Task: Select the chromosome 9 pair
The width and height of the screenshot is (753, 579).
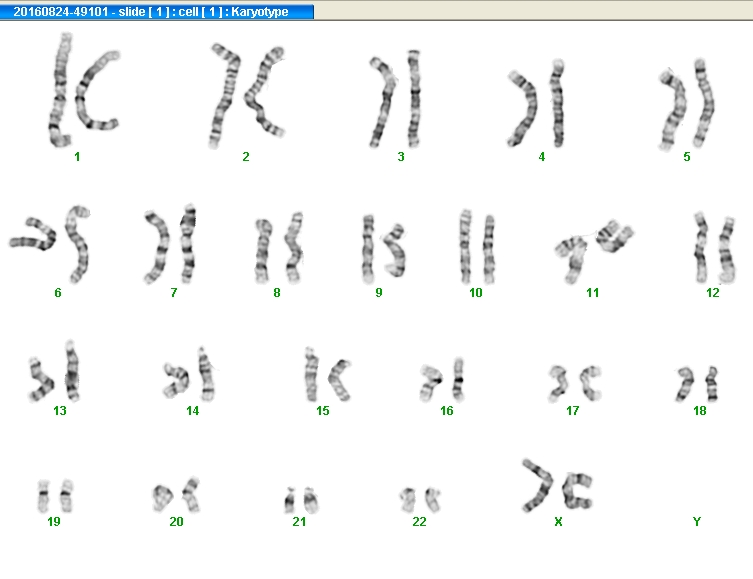Action: pos(384,249)
